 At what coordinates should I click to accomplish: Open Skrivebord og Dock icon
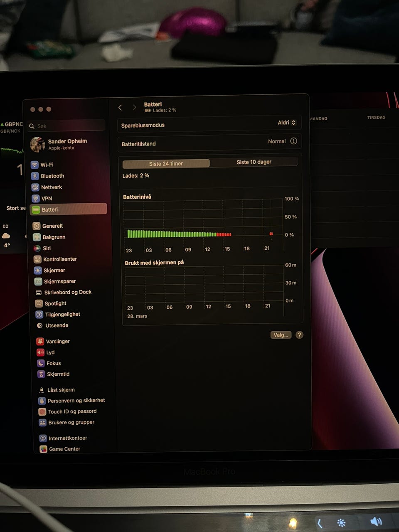(x=39, y=292)
